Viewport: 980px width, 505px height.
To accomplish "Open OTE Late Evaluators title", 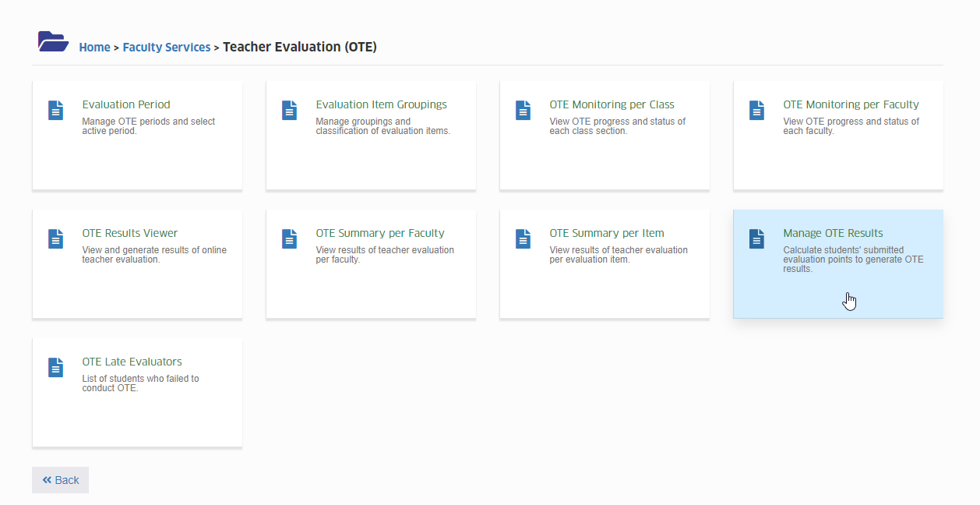I will [x=132, y=362].
